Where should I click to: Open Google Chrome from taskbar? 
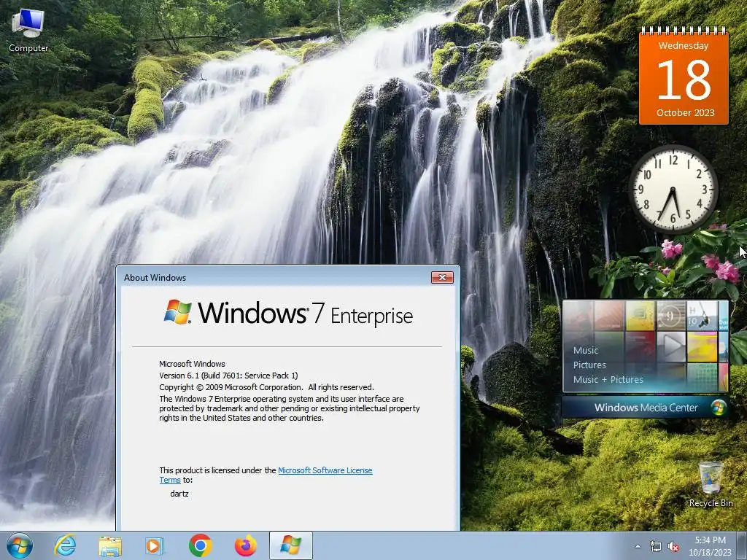[x=200, y=545]
